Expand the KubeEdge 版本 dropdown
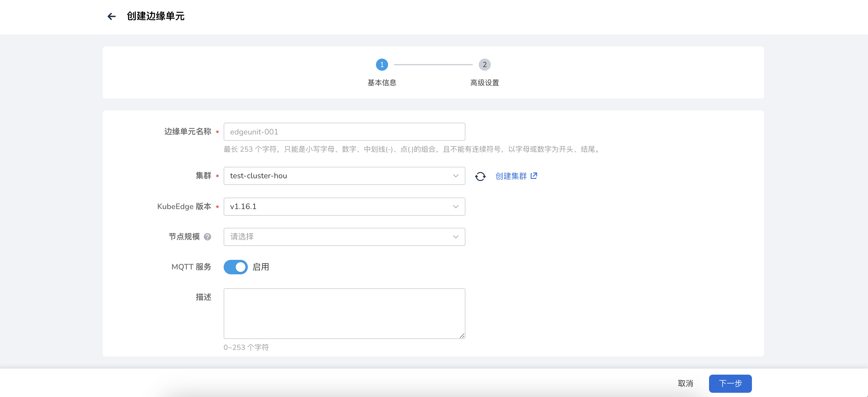The image size is (868, 397). click(344, 206)
